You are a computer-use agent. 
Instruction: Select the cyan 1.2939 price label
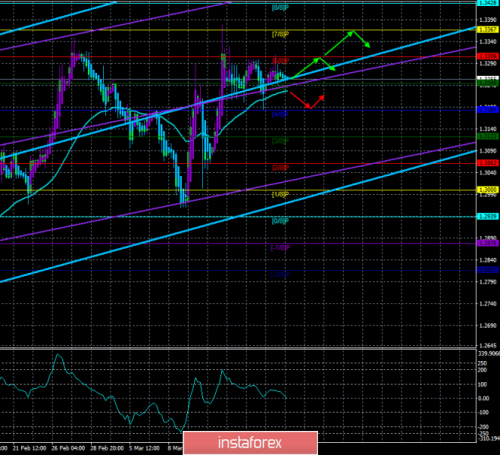tap(488, 216)
